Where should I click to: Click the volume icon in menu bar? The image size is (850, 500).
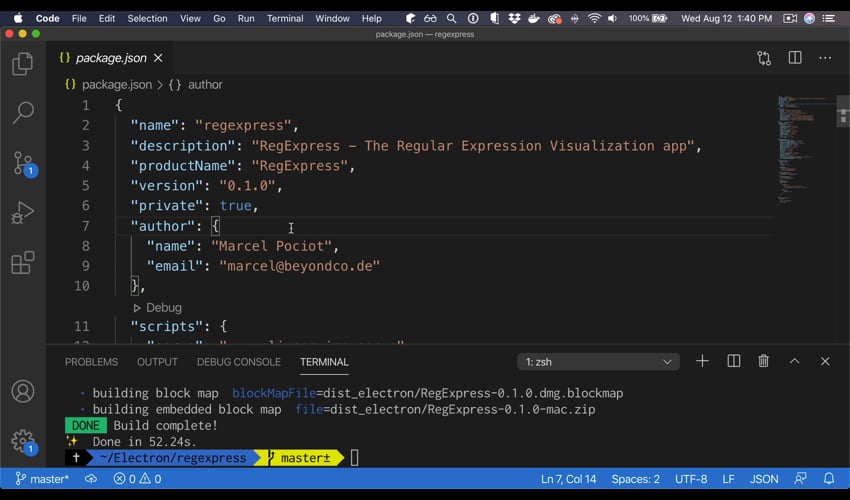point(613,18)
